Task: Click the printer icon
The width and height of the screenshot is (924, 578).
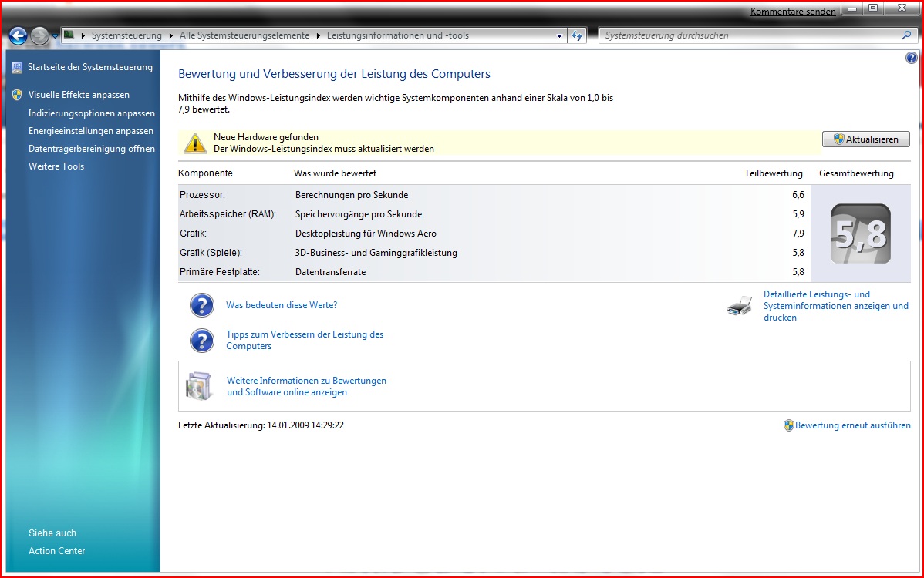Action: pyautogui.click(x=740, y=306)
